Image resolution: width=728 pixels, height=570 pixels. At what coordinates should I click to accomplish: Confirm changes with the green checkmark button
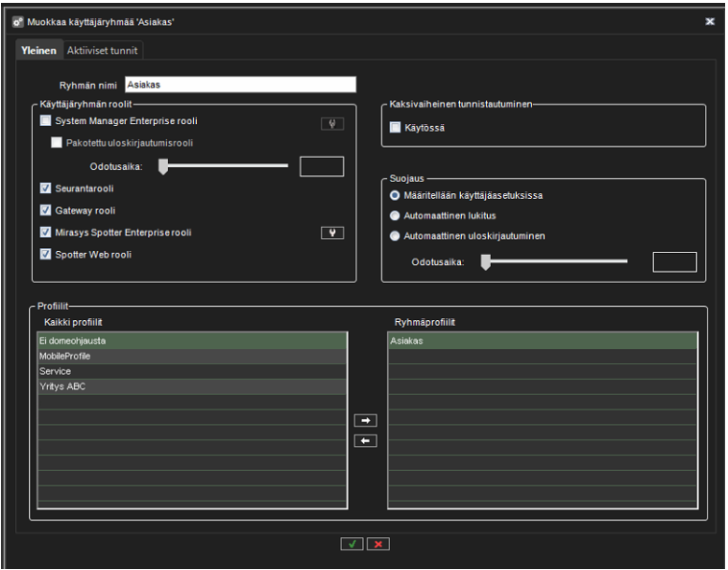pyautogui.click(x=352, y=544)
